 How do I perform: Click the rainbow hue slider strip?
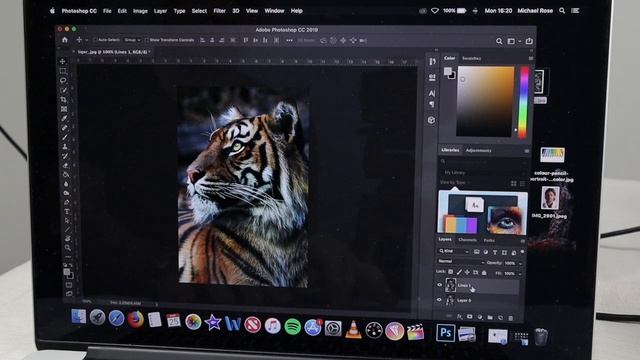(523, 102)
